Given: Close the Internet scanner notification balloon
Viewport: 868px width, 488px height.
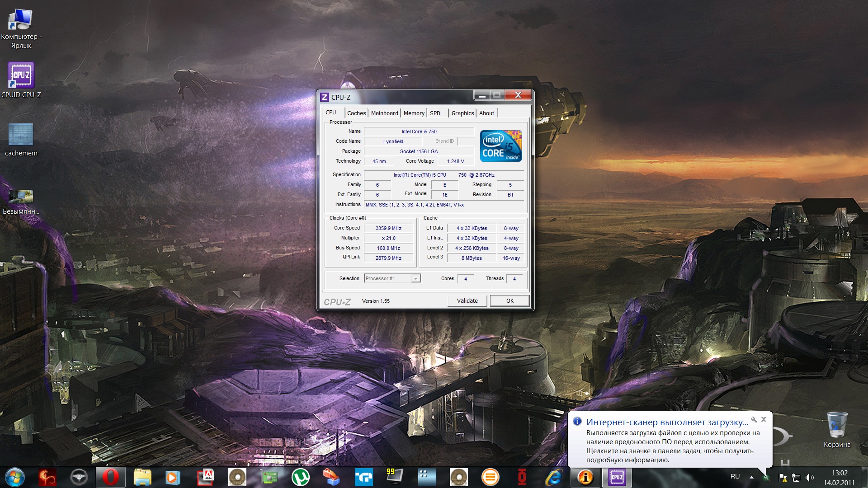Looking at the screenshot, I should coord(764,419).
